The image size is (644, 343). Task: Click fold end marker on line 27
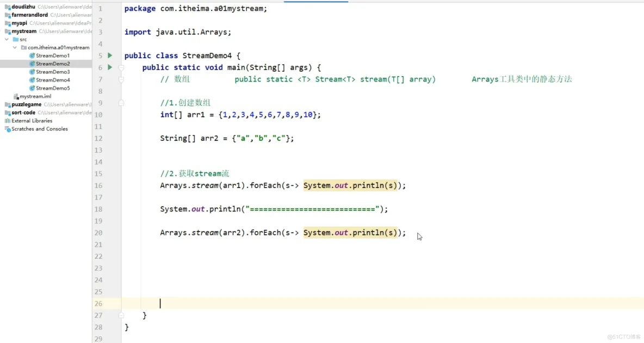121,315
